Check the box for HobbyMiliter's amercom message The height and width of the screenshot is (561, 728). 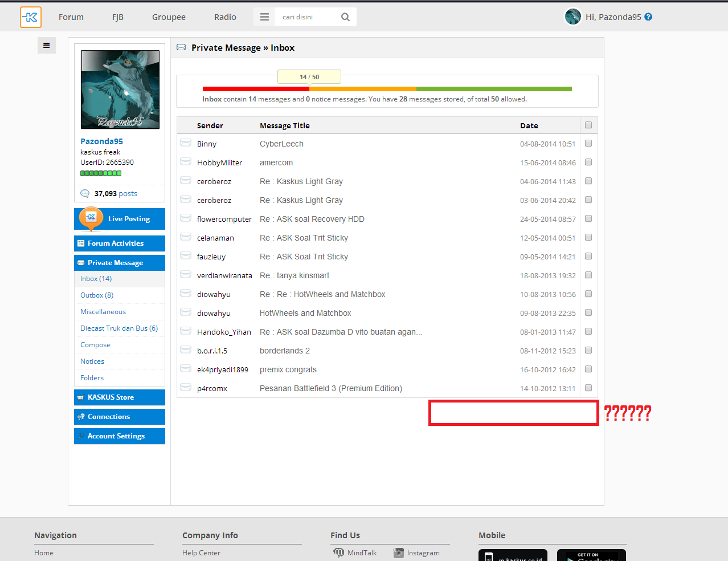pyautogui.click(x=588, y=162)
